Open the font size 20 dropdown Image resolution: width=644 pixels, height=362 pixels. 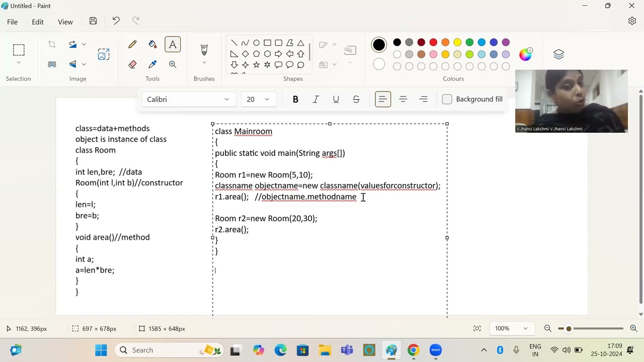[258, 100]
